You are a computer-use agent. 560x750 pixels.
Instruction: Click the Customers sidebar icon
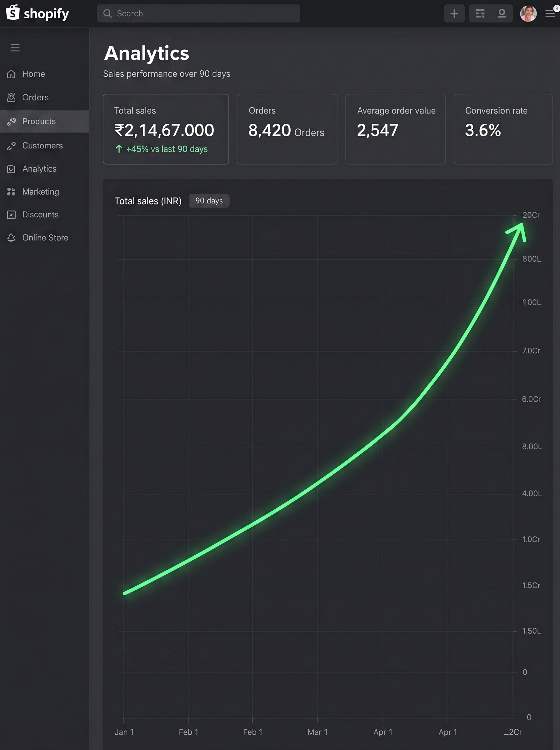[11, 146]
